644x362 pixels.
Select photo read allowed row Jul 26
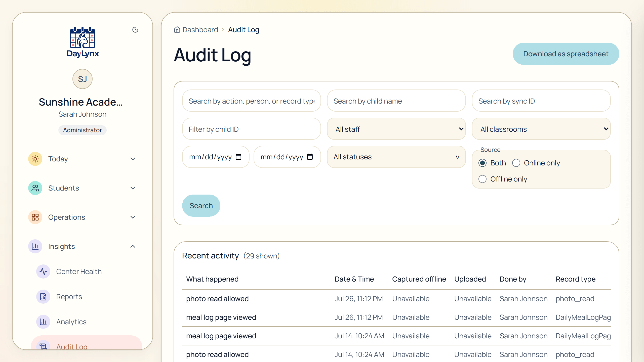point(396,299)
